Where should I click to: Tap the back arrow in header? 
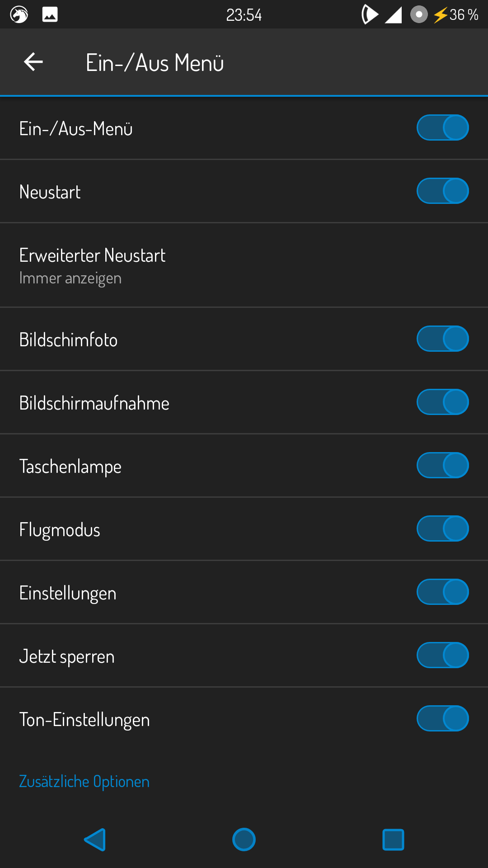click(33, 62)
